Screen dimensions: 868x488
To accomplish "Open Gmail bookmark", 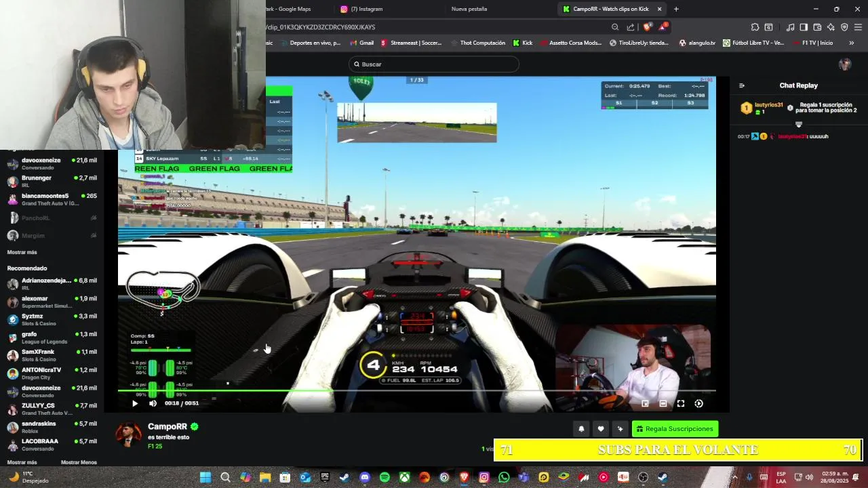I will [361, 43].
